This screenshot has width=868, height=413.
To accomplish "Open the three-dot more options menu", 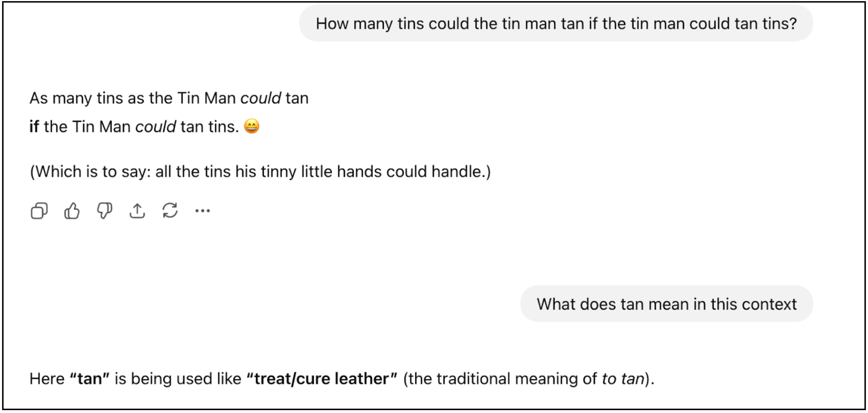I will coord(203,211).
